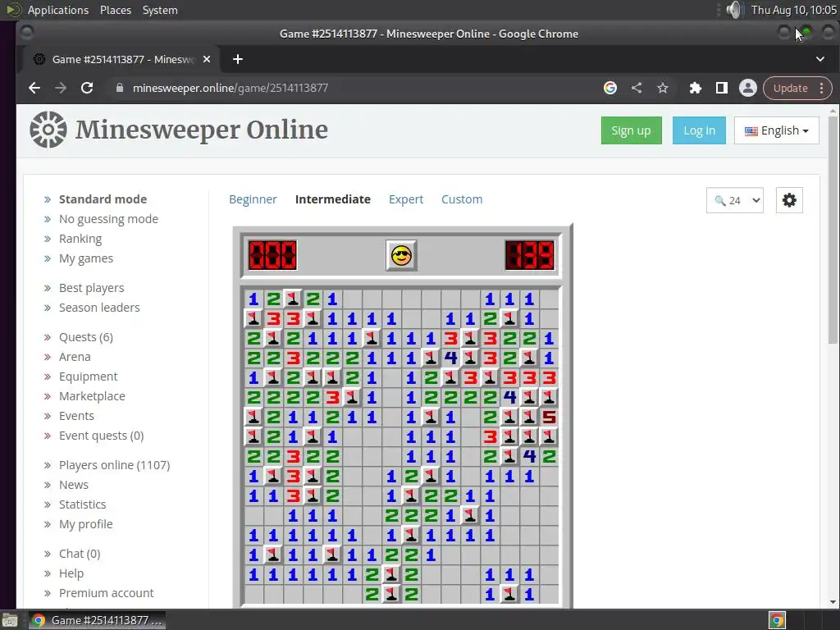Click the flagged cell in the top-left board row
Viewport: 840px width, 630px height.
coord(293,299)
